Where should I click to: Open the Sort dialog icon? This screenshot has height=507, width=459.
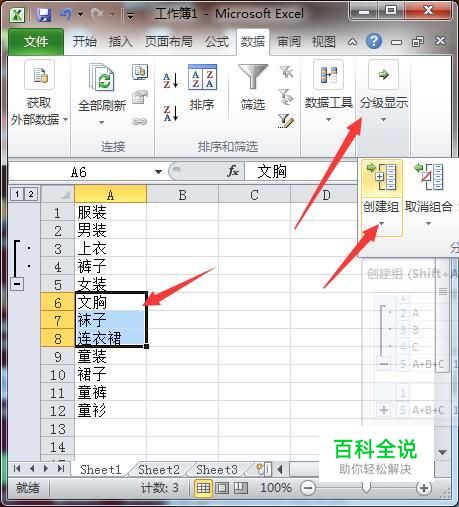click(202, 77)
